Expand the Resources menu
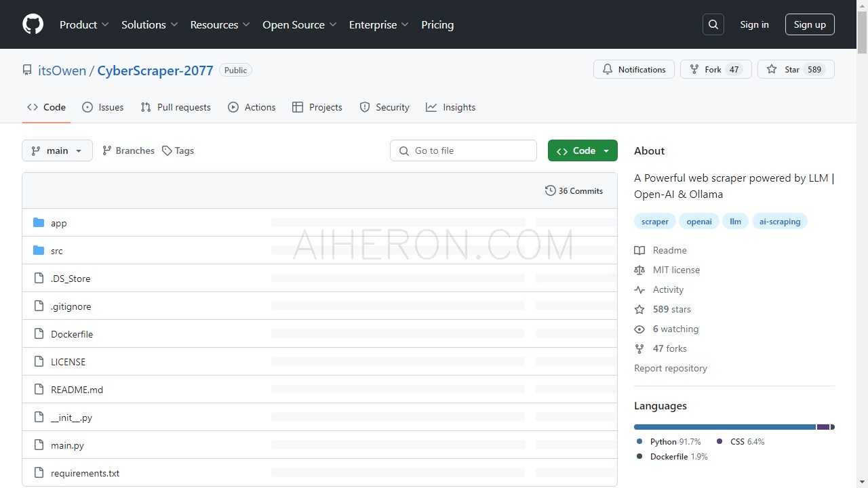868x488 pixels. pos(220,24)
